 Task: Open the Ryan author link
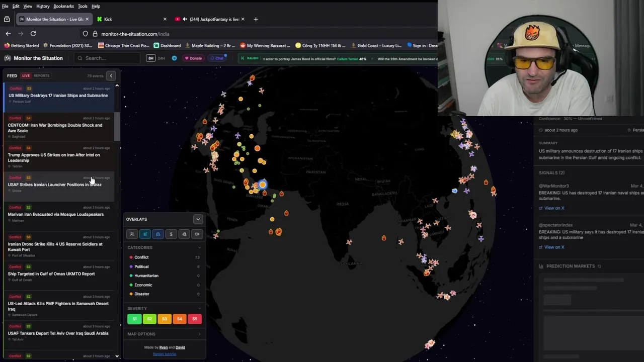point(164,347)
